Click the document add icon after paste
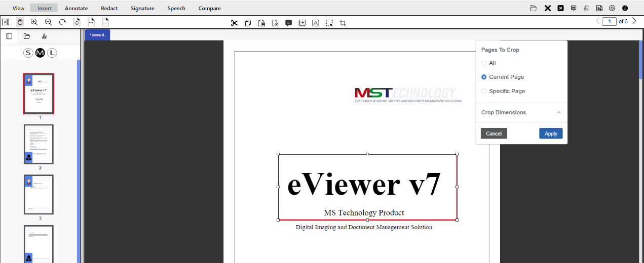Image resolution: width=644 pixels, height=263 pixels. click(x=275, y=23)
